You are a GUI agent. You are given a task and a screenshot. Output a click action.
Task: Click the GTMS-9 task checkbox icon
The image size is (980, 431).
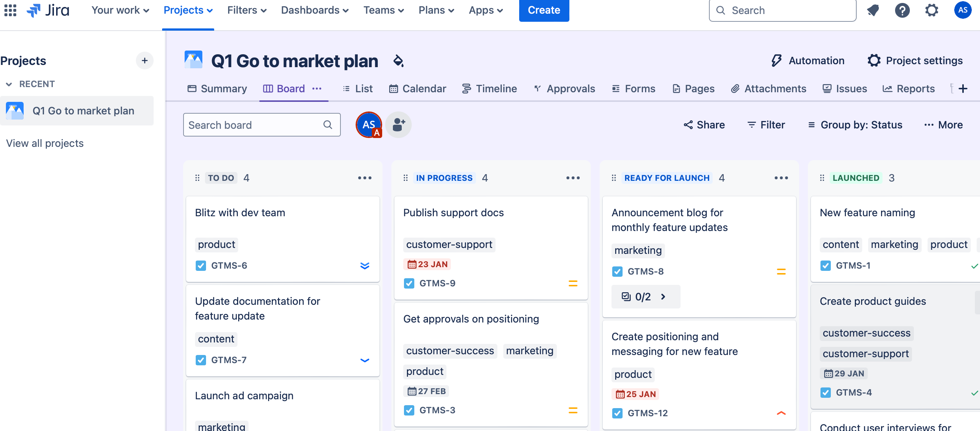pos(409,283)
